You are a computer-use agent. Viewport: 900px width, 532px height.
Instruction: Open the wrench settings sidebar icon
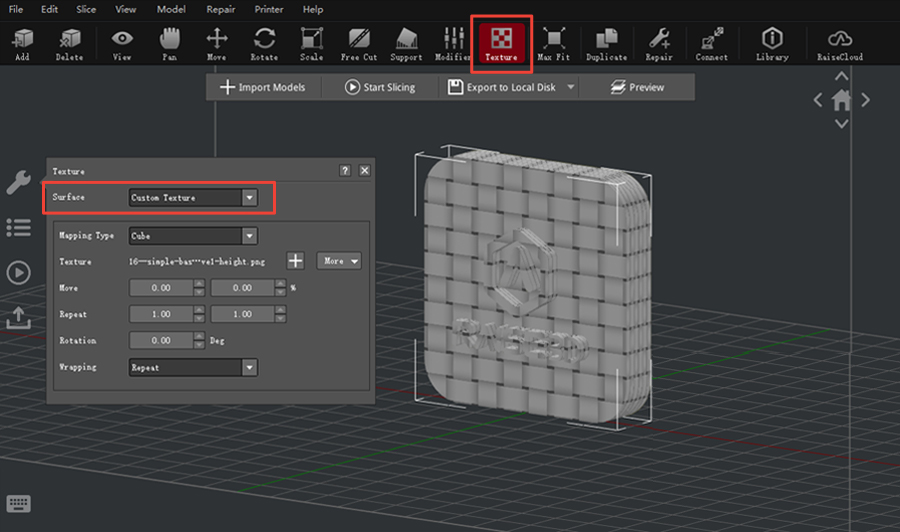[x=18, y=182]
